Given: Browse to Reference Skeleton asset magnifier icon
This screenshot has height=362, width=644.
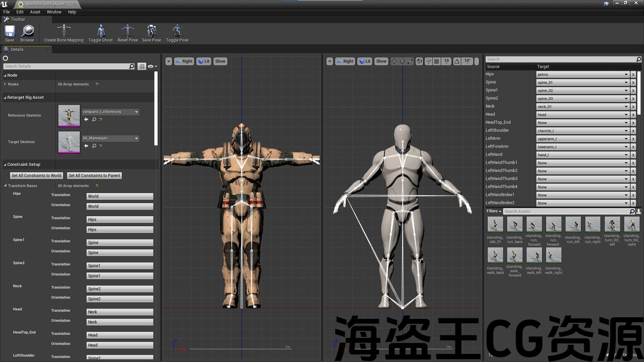Looking at the screenshot, I should pyautogui.click(x=94, y=120).
